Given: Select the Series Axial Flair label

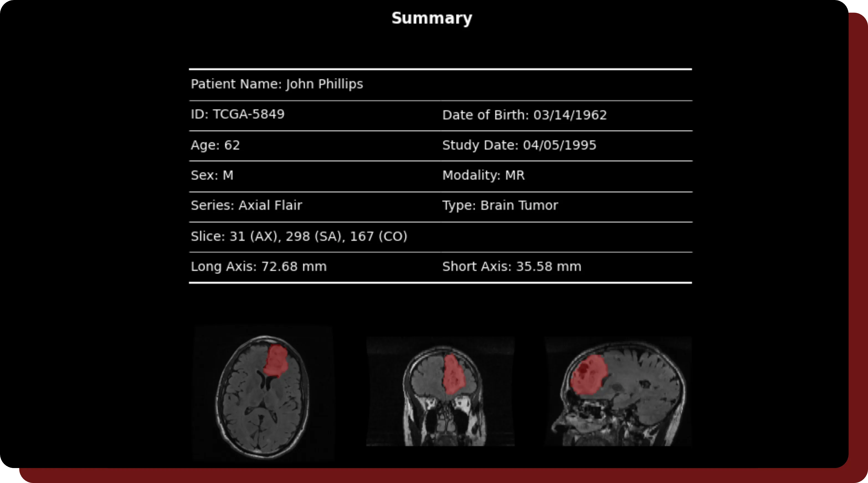Looking at the screenshot, I should click(247, 205).
